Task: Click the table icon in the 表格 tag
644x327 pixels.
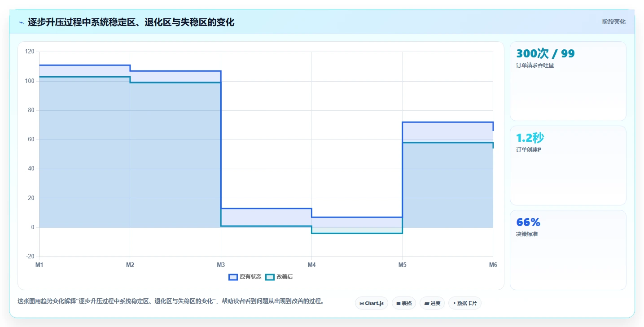Action: 398,303
